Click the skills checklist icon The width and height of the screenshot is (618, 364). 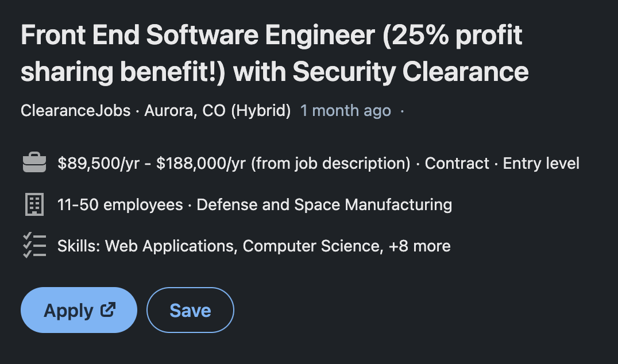[x=34, y=245]
